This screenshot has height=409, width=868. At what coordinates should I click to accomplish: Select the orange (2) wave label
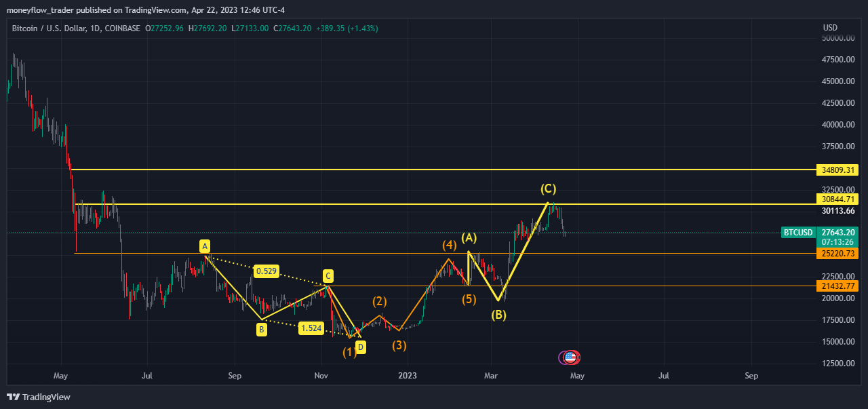click(x=379, y=300)
